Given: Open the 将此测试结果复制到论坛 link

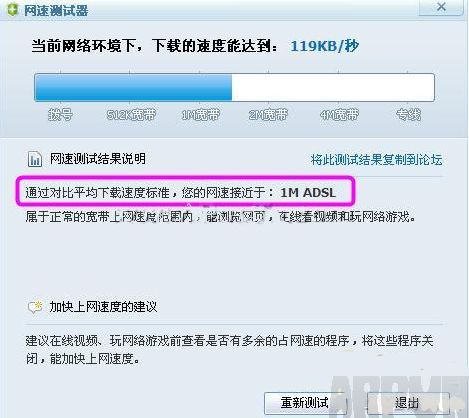Looking at the screenshot, I should tap(377, 160).
